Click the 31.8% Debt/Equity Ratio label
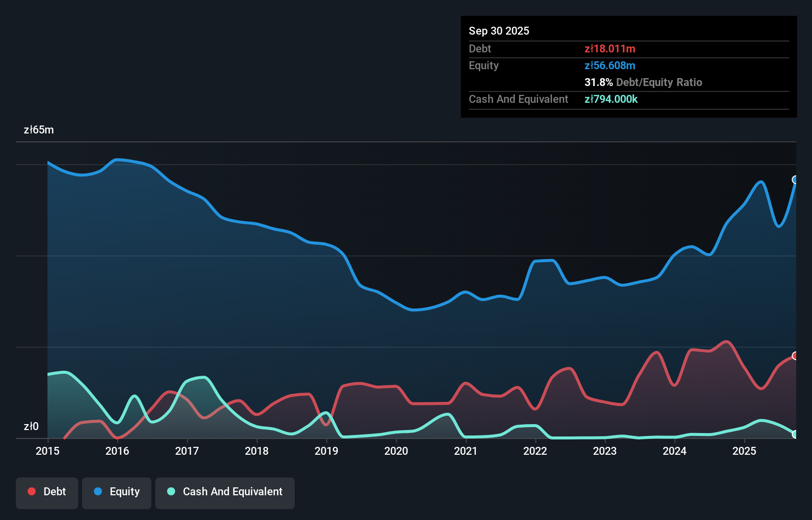Screen dimensions: 812x520 pos(643,82)
